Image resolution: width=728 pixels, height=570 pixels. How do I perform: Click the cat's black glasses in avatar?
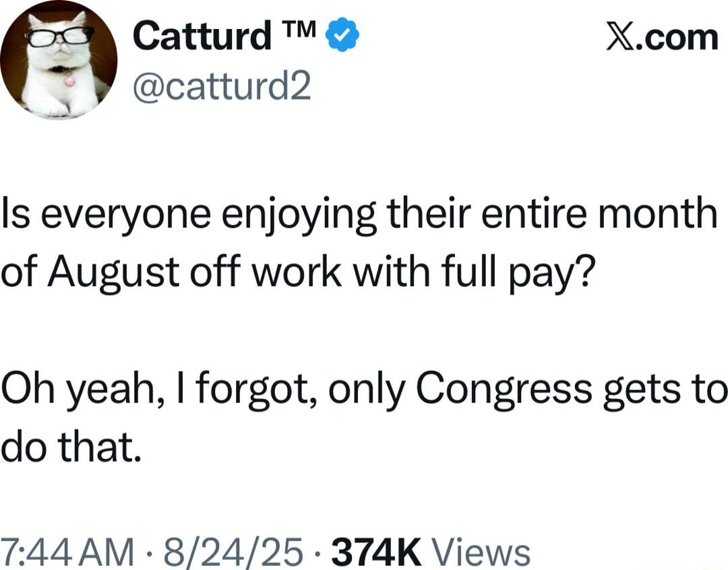coord(59,36)
